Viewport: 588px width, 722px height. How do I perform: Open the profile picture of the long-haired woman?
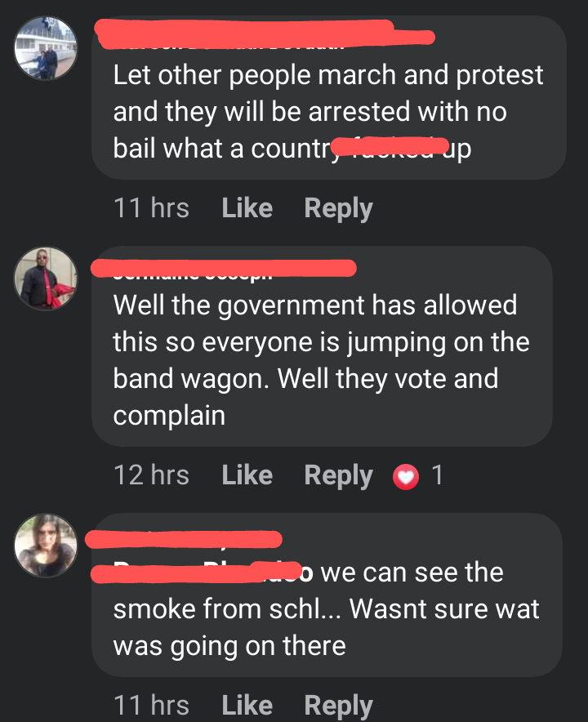pos(46,546)
